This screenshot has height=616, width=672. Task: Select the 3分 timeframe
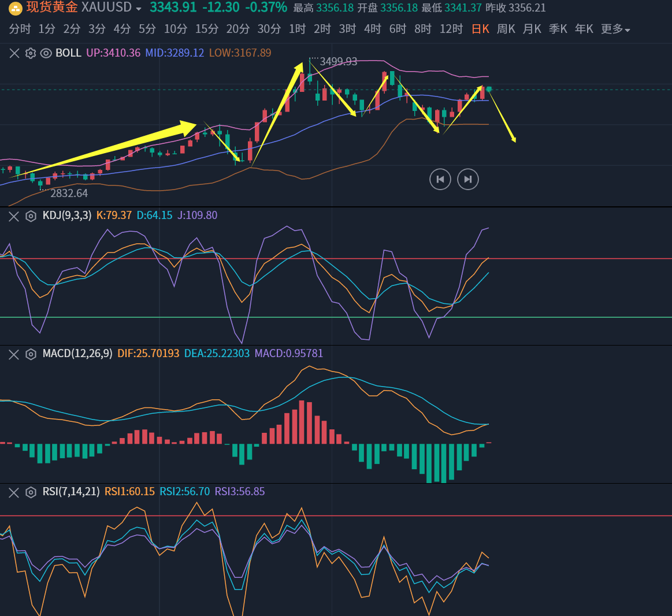pos(97,29)
